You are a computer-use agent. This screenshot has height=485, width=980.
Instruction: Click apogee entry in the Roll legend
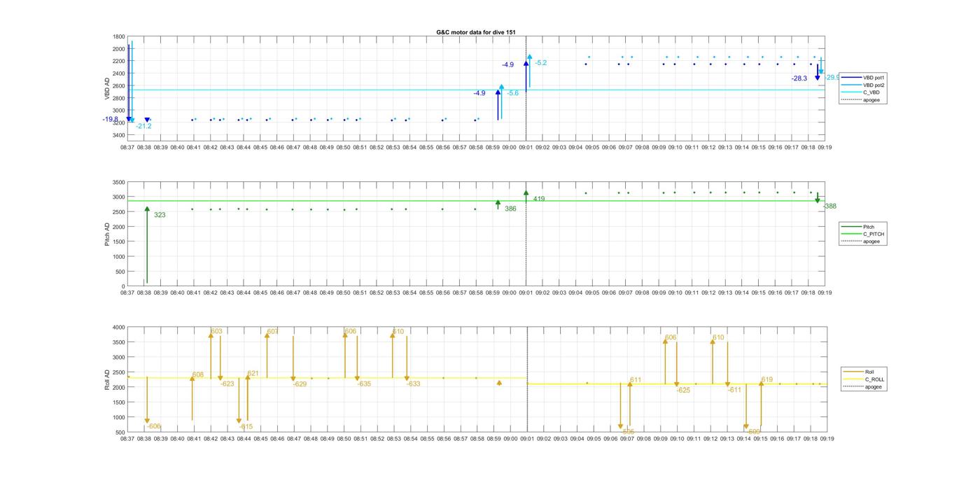863,386
